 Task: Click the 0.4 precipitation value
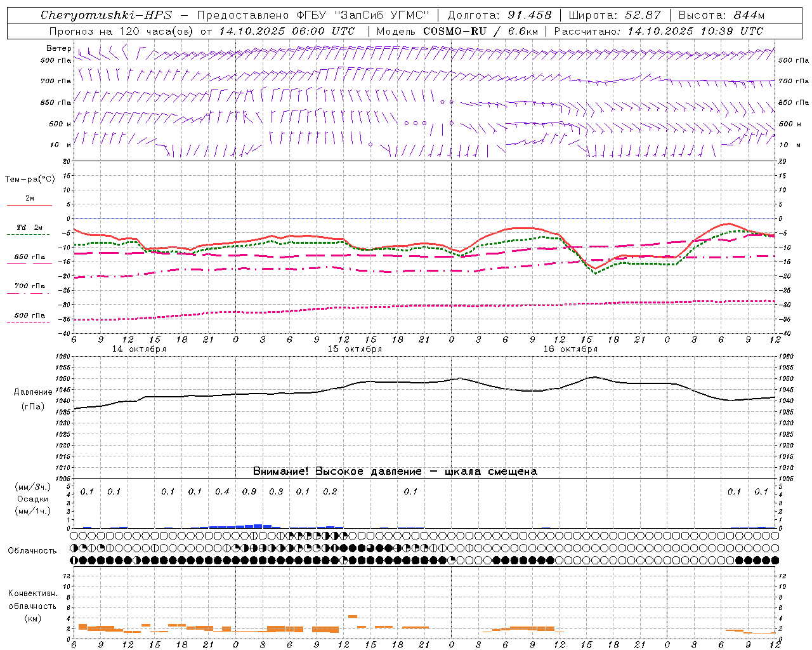pyautogui.click(x=222, y=492)
